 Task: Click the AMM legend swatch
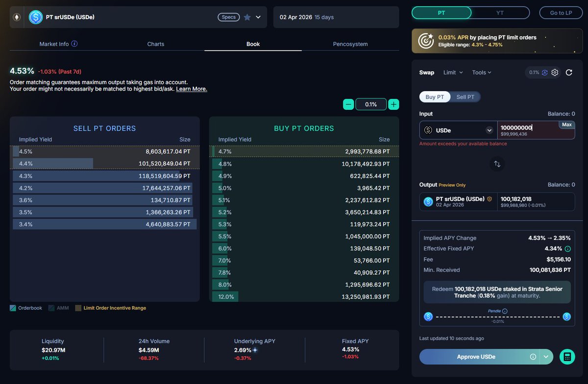point(51,308)
